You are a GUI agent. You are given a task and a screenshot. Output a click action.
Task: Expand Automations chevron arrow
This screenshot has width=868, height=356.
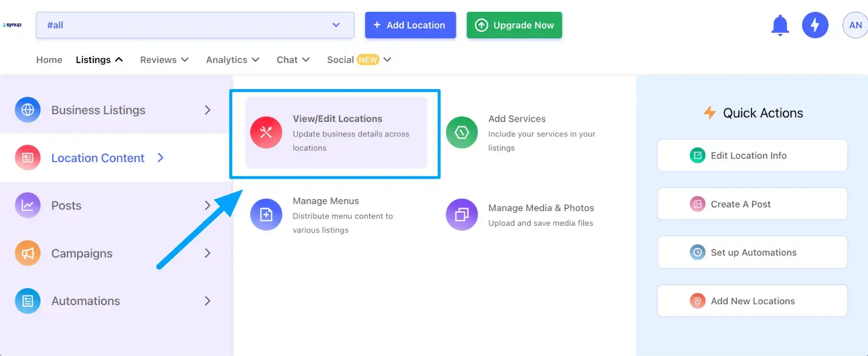click(207, 301)
